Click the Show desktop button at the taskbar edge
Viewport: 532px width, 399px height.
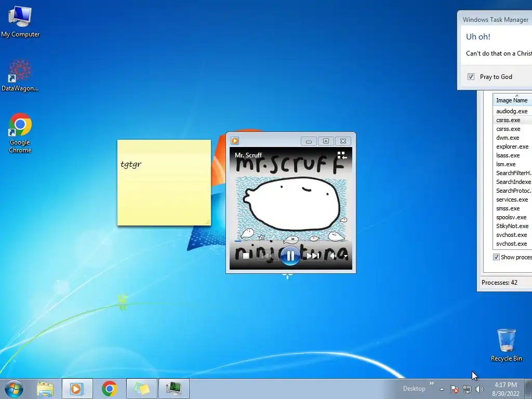click(x=528, y=389)
